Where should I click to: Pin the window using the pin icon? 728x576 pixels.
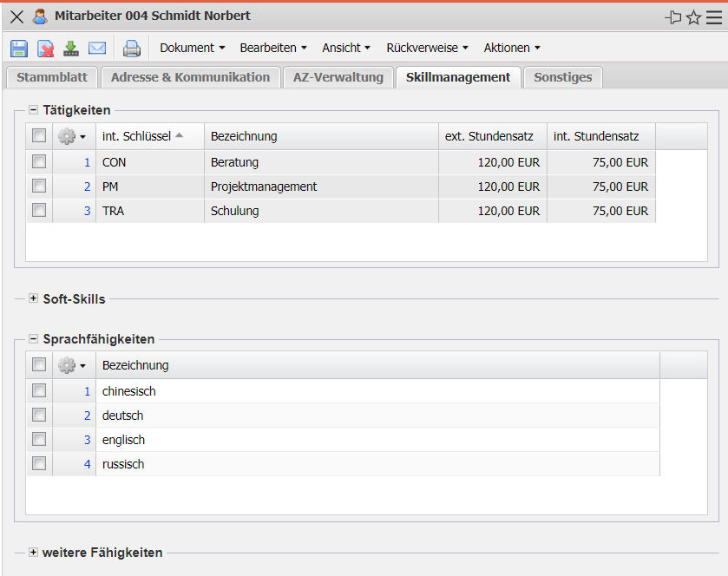(673, 17)
